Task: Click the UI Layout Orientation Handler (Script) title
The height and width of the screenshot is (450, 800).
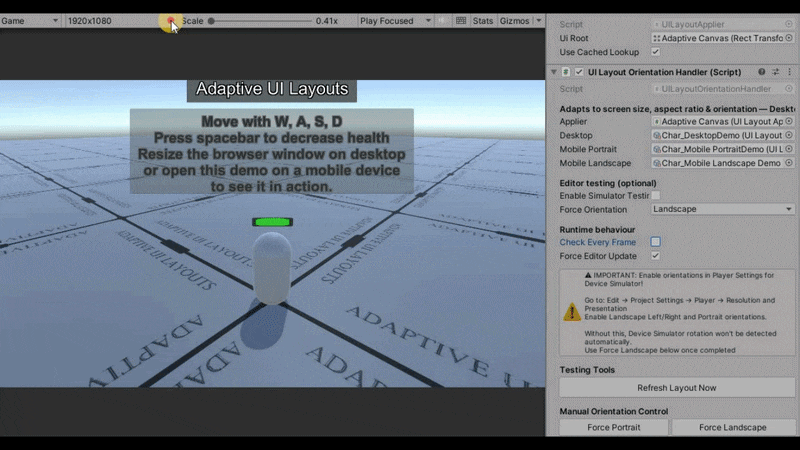Action: click(664, 72)
